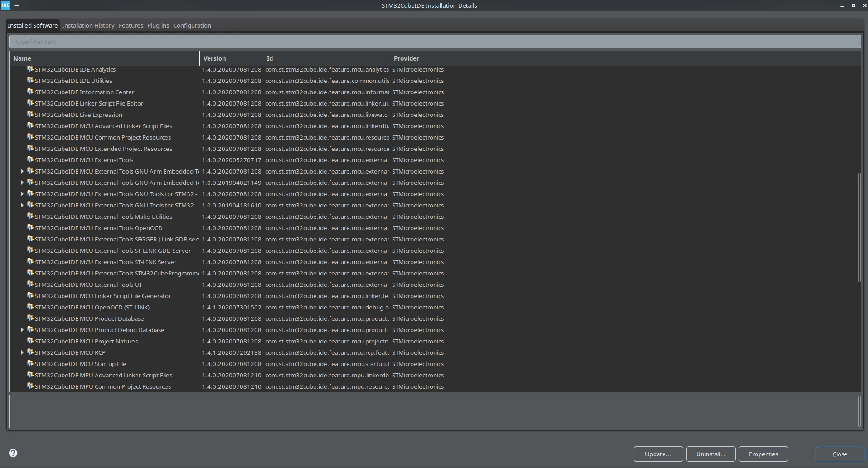
Task: Click the software list vertical scrollbar
Action: tap(859, 227)
